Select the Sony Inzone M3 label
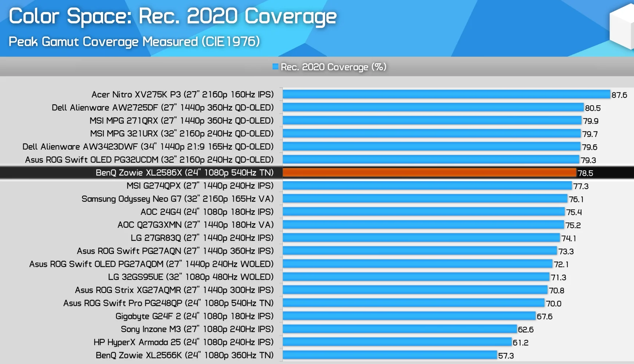Viewport: 634px width, 364px height. click(x=197, y=329)
